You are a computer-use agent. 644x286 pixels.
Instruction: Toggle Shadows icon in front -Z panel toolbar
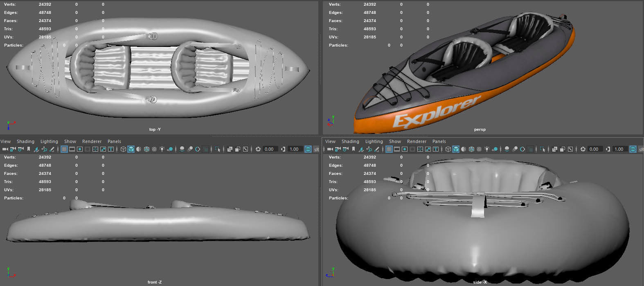tap(170, 149)
